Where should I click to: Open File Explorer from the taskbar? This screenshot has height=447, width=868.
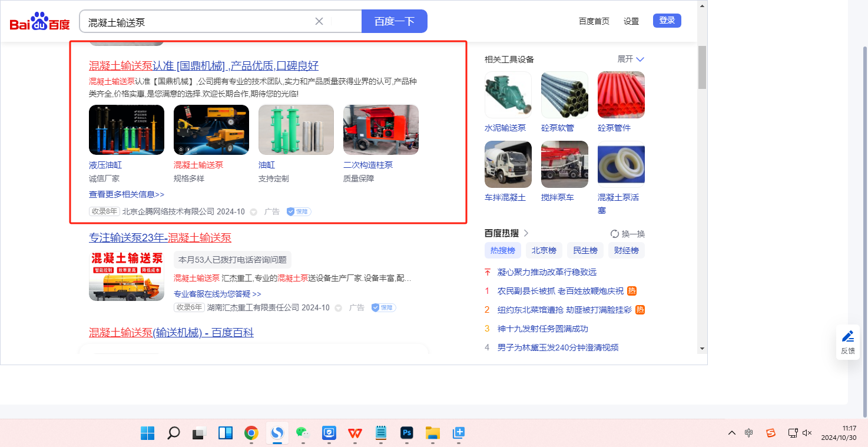click(x=433, y=433)
